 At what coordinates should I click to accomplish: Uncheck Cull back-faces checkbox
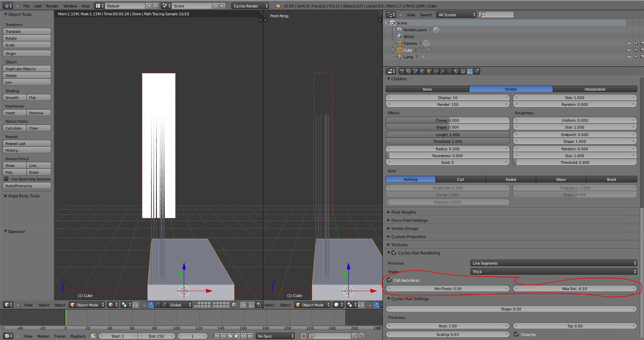tap(389, 280)
